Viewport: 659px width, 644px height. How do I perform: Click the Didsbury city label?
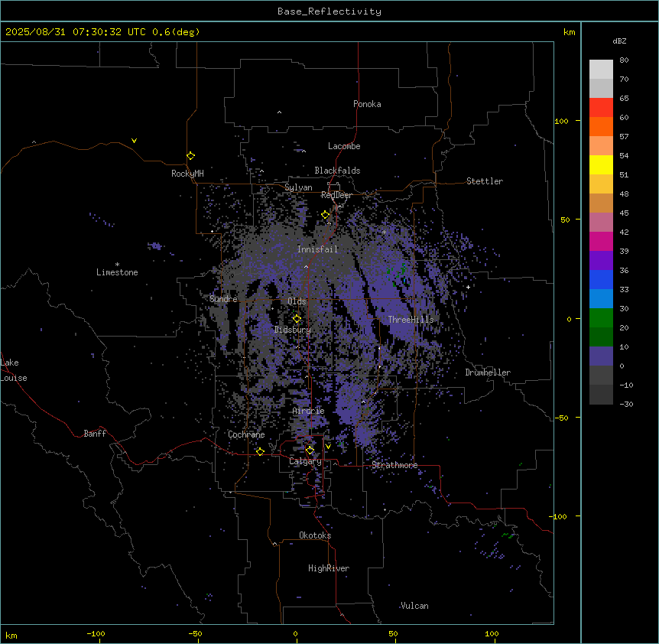coord(293,330)
